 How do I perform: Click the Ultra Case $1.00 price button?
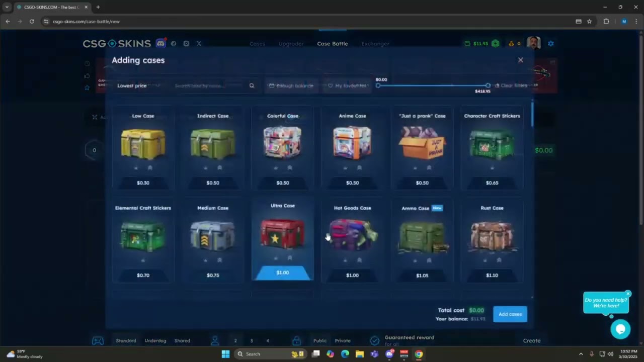coord(283,273)
